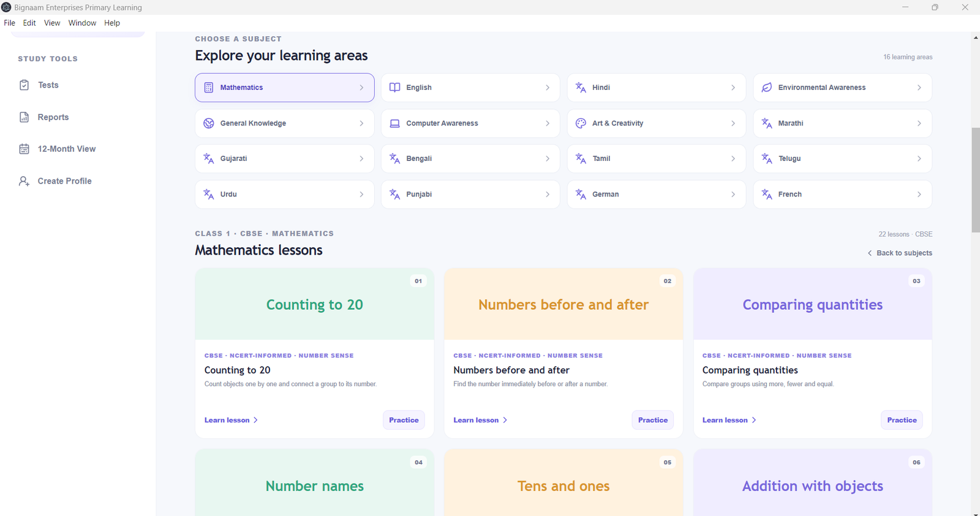Click the scrollbar down arrow
The width and height of the screenshot is (980, 516).
point(976,513)
